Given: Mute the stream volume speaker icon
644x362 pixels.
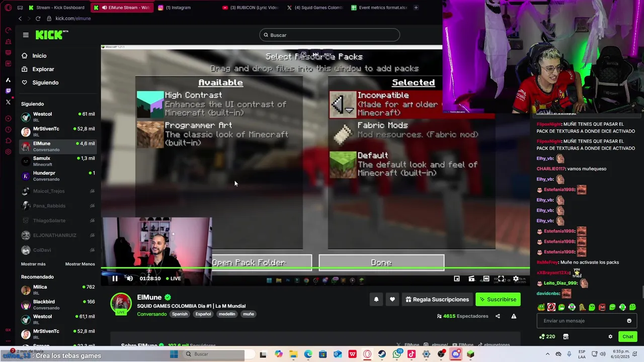Looking at the screenshot, I should (x=129, y=279).
